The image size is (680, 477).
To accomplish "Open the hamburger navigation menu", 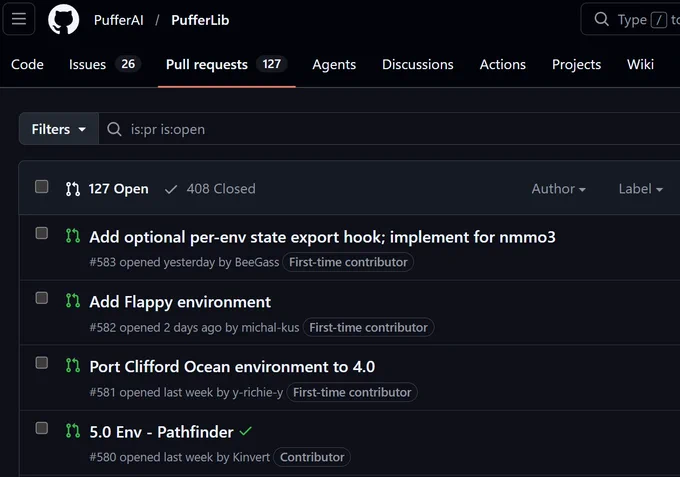I will tap(19, 19).
